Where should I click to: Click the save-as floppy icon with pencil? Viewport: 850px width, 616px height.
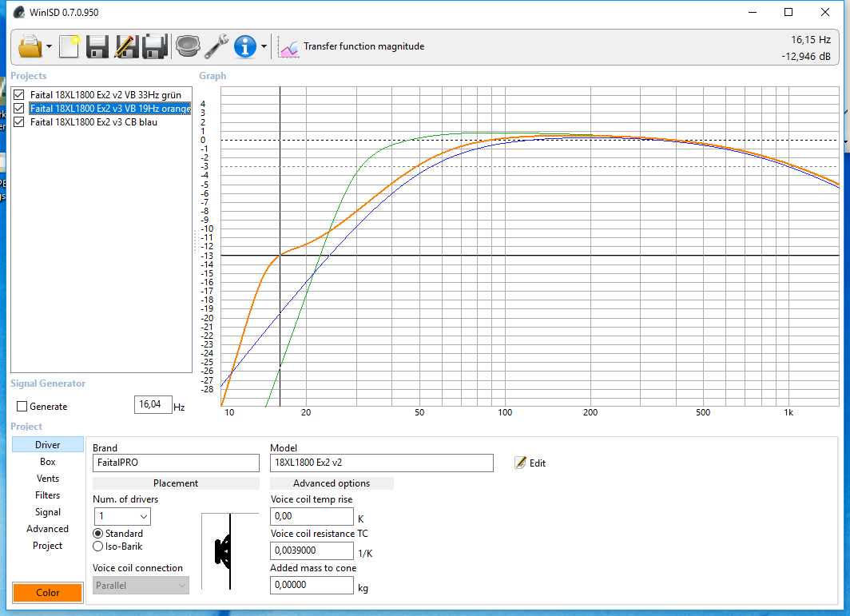125,46
